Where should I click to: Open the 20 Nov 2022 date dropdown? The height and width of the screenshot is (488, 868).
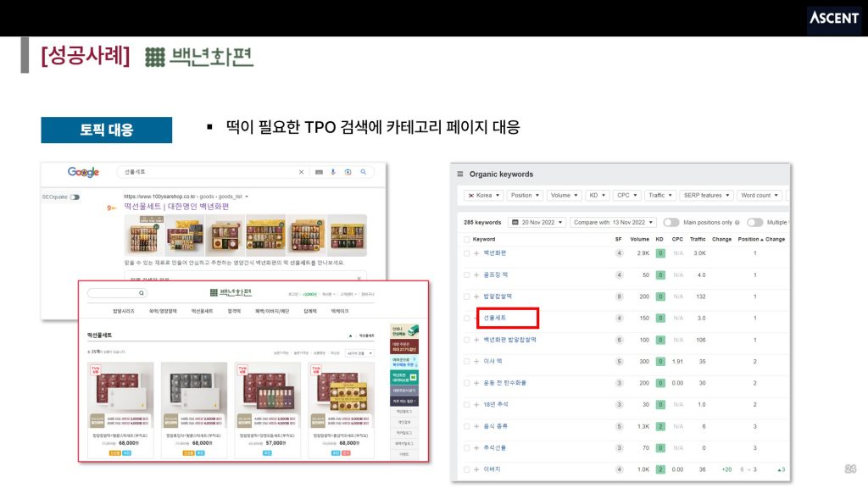pos(537,223)
